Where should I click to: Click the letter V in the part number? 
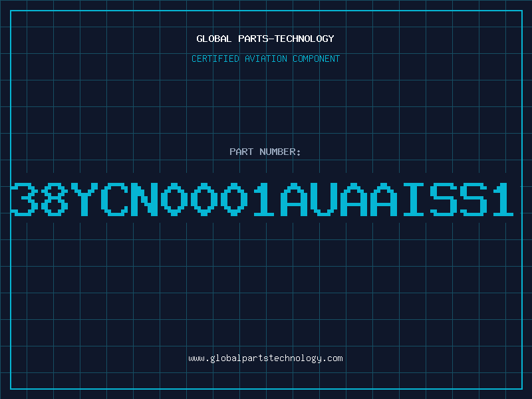tap(324, 199)
